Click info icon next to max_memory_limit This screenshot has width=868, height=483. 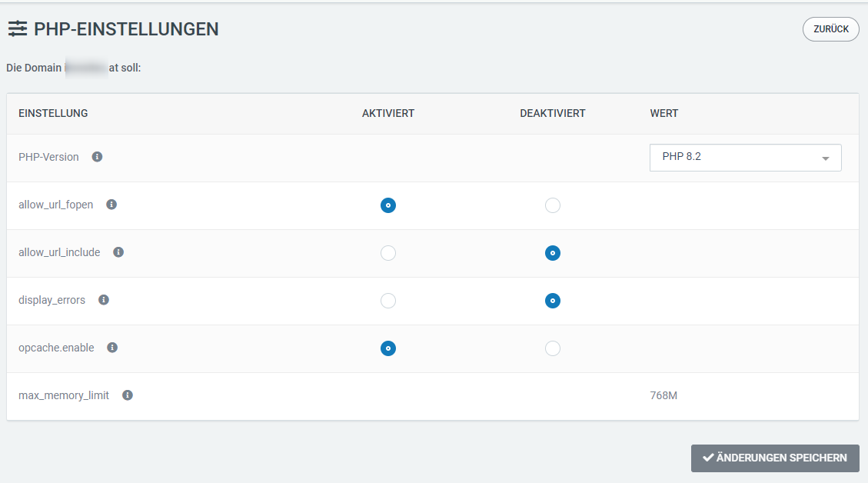(128, 395)
